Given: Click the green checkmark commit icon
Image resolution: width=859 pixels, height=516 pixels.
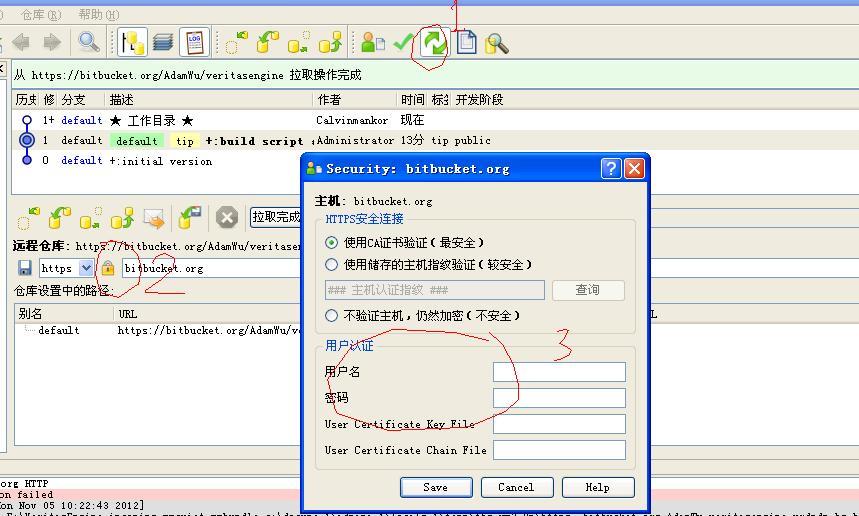Looking at the screenshot, I should click(403, 42).
